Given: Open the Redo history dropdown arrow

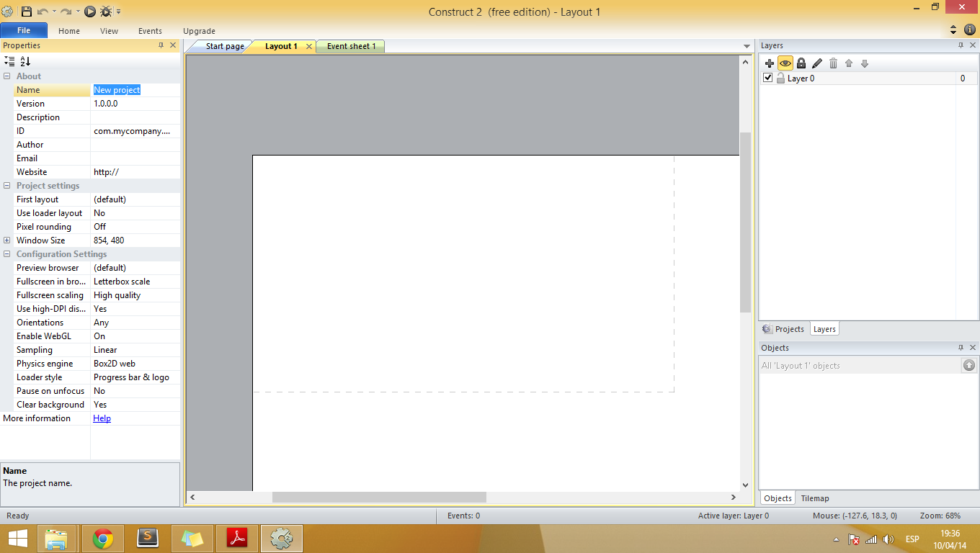Looking at the screenshot, I should click(x=77, y=12).
